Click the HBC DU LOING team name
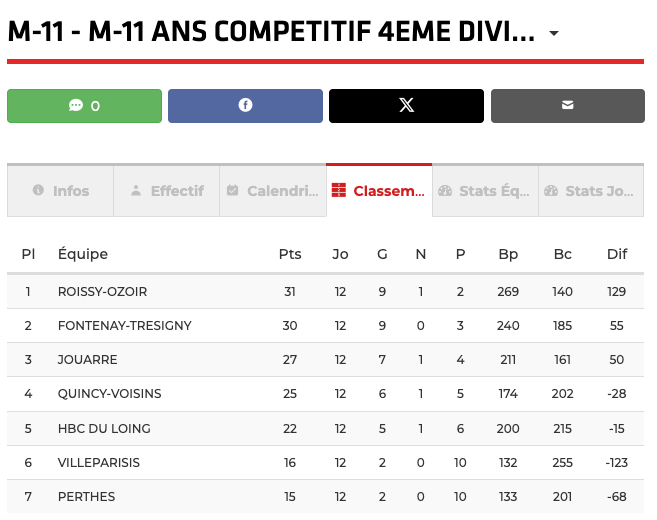Screen dimensions: 657x520 tap(104, 429)
